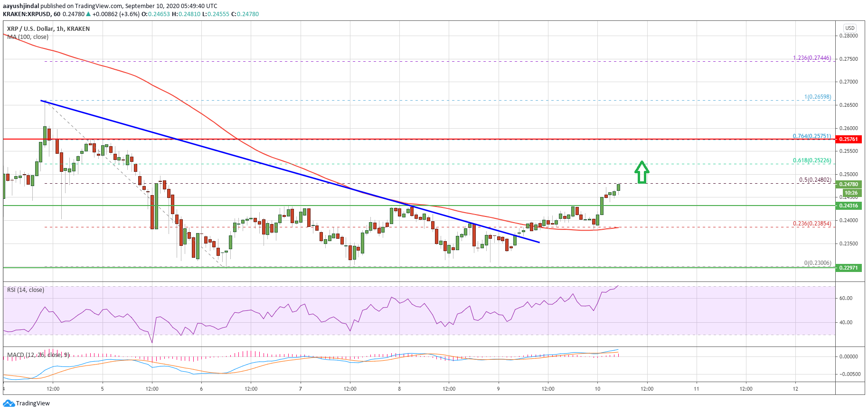Click Fibonacci label 0.236(0.23854)
Viewport: 868px width, 412px height.
tap(812, 224)
